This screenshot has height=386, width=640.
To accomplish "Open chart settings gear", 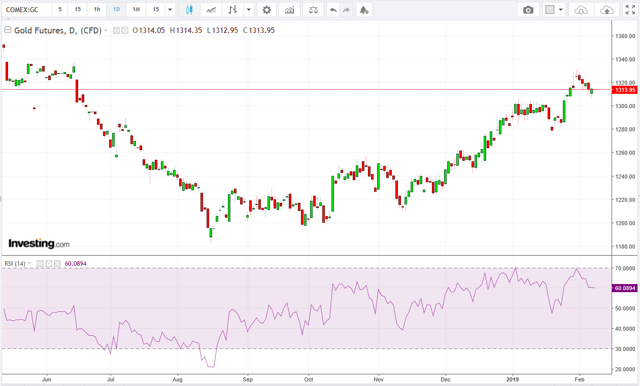I will 267,10.
